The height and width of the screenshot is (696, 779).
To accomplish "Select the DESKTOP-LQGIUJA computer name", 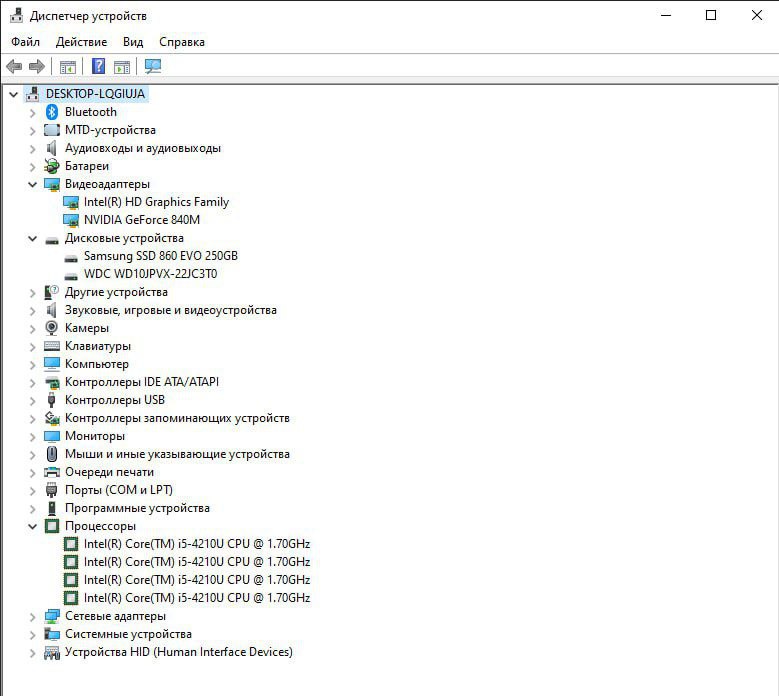I will 95,94.
